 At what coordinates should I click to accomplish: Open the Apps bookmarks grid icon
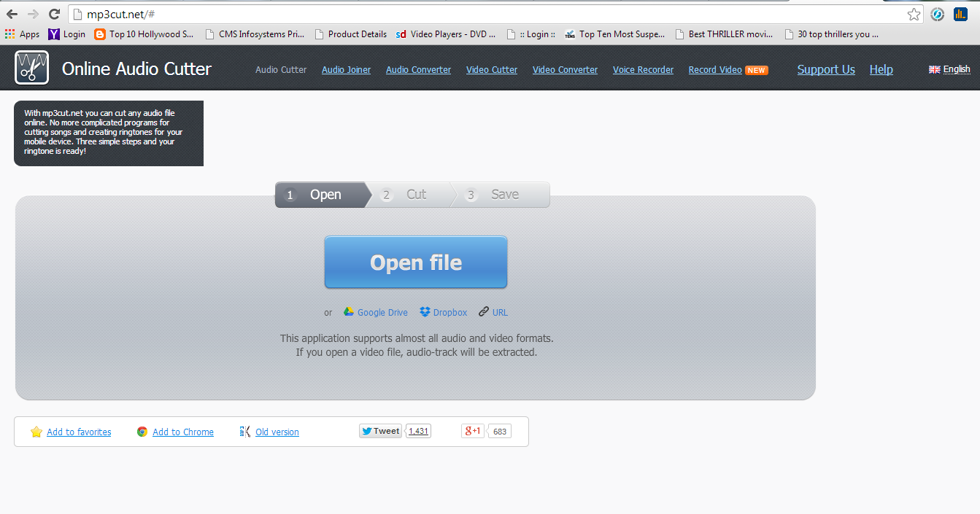(10, 34)
